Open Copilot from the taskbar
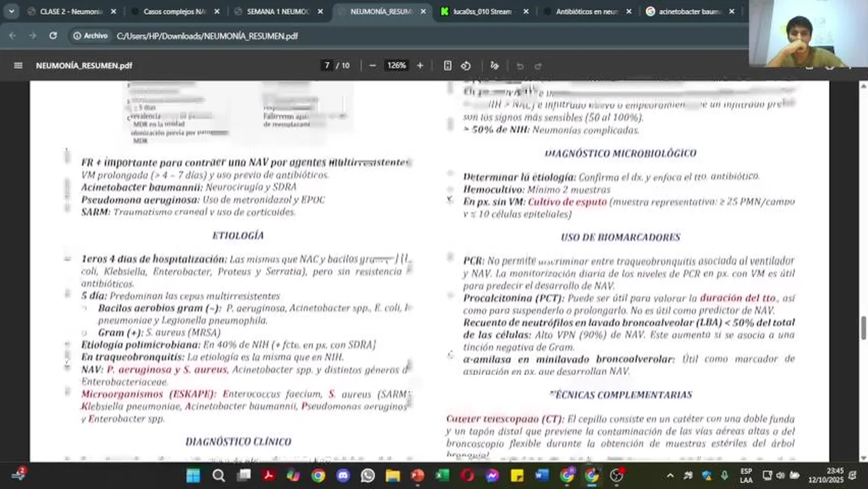 point(293,475)
